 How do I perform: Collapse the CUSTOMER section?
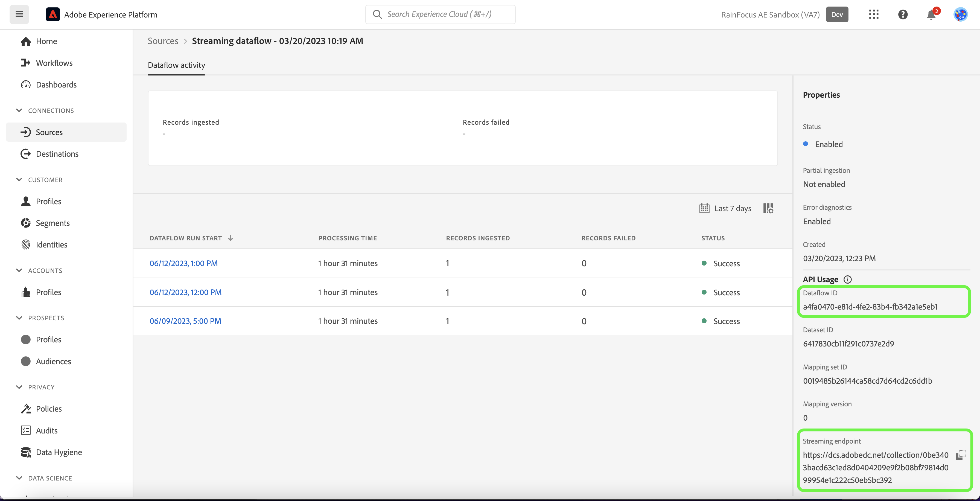pyautogui.click(x=19, y=180)
